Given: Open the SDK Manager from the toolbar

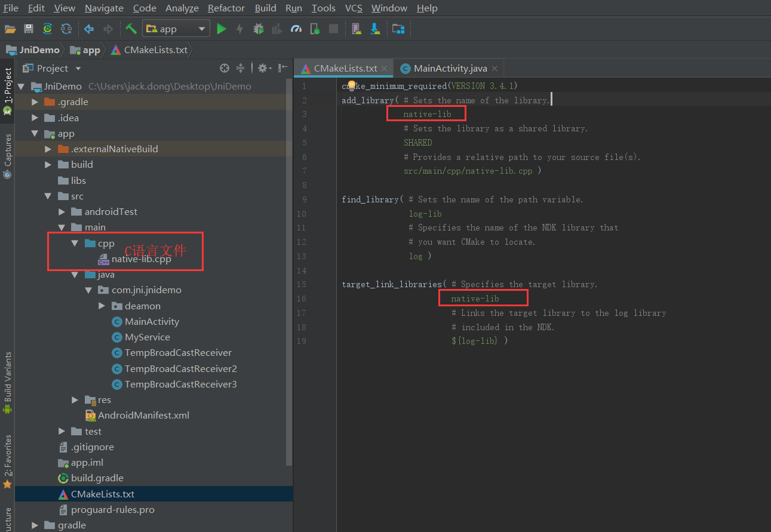Looking at the screenshot, I should click(x=374, y=28).
